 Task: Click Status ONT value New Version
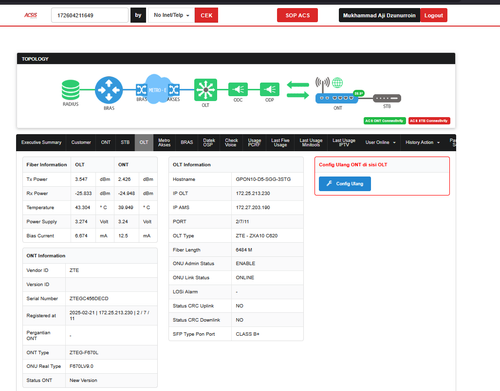coord(83,380)
